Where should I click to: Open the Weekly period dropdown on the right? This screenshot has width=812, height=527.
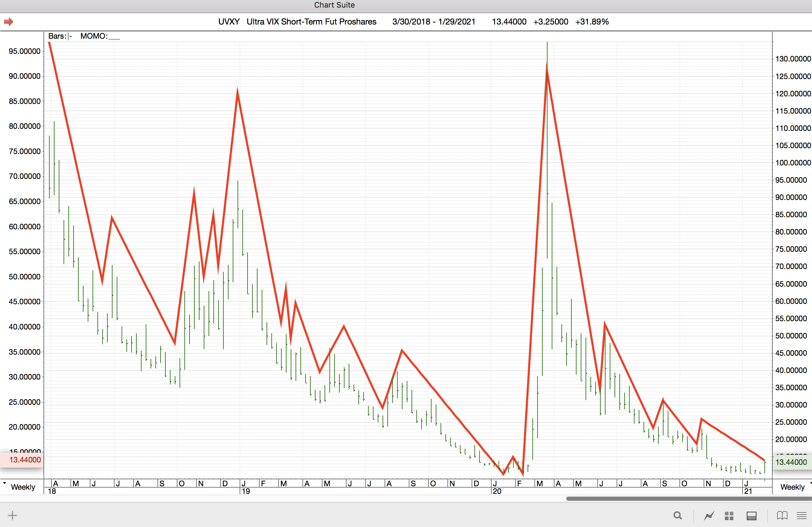pos(793,487)
